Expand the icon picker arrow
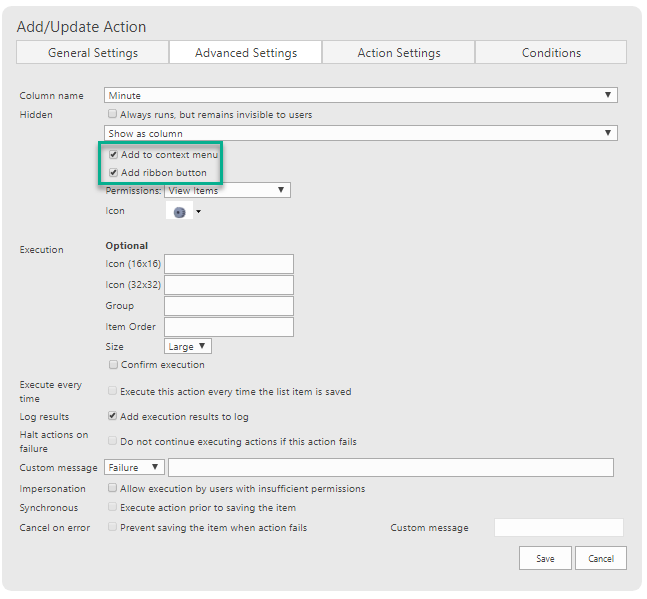This screenshot has height=599, width=647. click(198, 212)
